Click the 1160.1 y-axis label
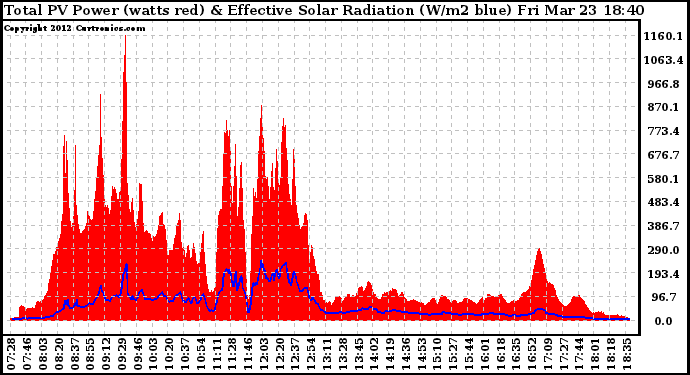 tap(663, 36)
